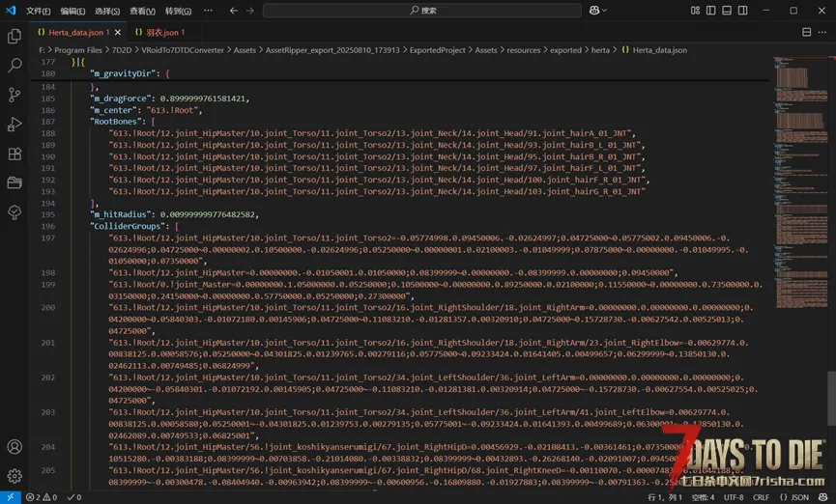Viewport: 836px width, 504px height.
Task: Open the 选择(S) menu
Action: (107, 11)
